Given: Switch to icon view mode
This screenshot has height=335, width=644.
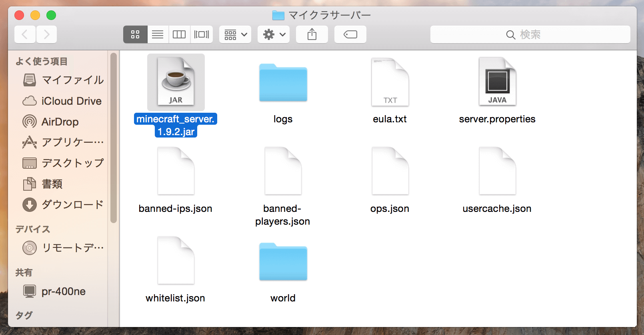Looking at the screenshot, I should tap(135, 34).
